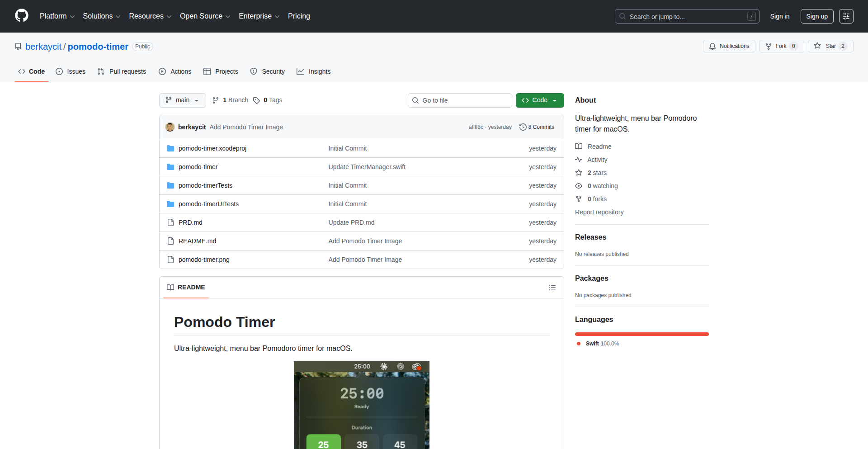
Task: Open the README outline list icon
Action: click(552, 288)
